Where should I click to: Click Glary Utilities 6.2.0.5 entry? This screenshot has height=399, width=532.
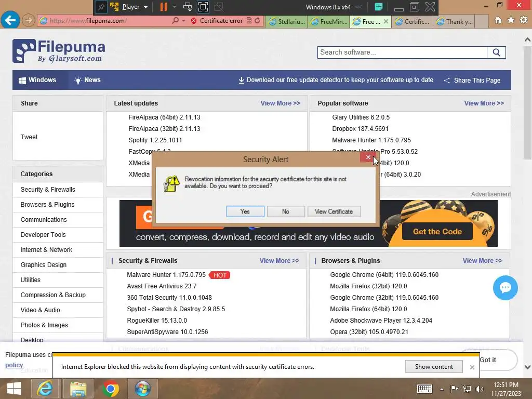tap(361, 117)
